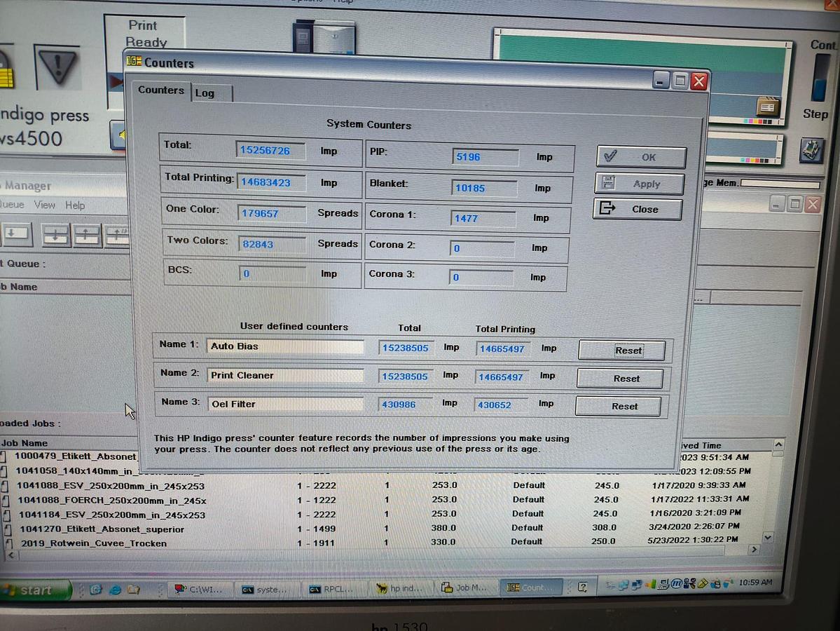This screenshot has height=631, width=840.
Task: Select the Counters tab
Action: click(160, 90)
